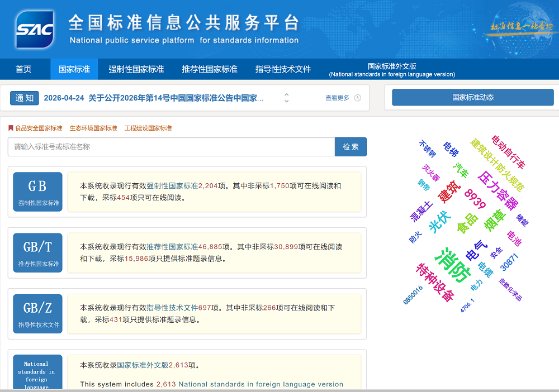Click the GB/T 推荐性国家标准 icon

coord(37,252)
